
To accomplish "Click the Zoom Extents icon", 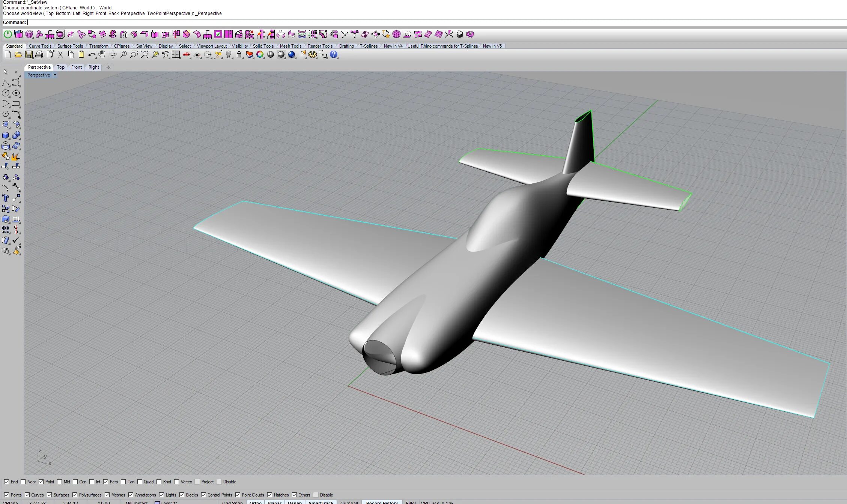I will pos(144,55).
